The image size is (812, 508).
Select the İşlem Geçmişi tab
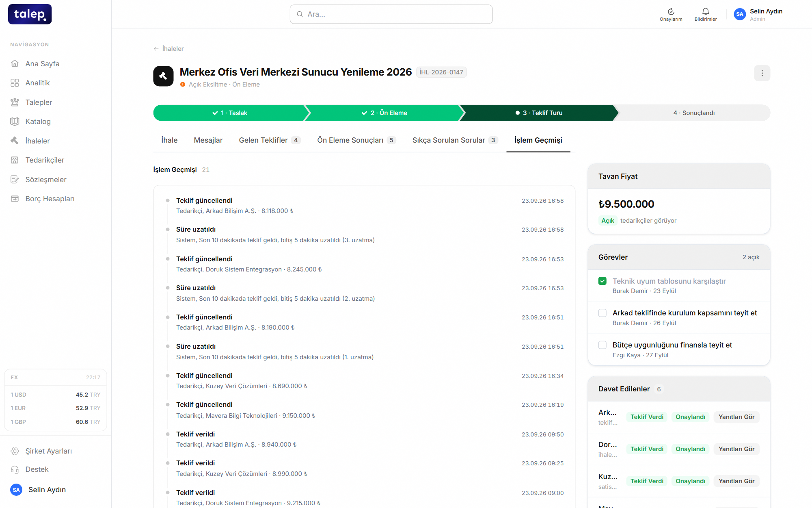tap(538, 140)
